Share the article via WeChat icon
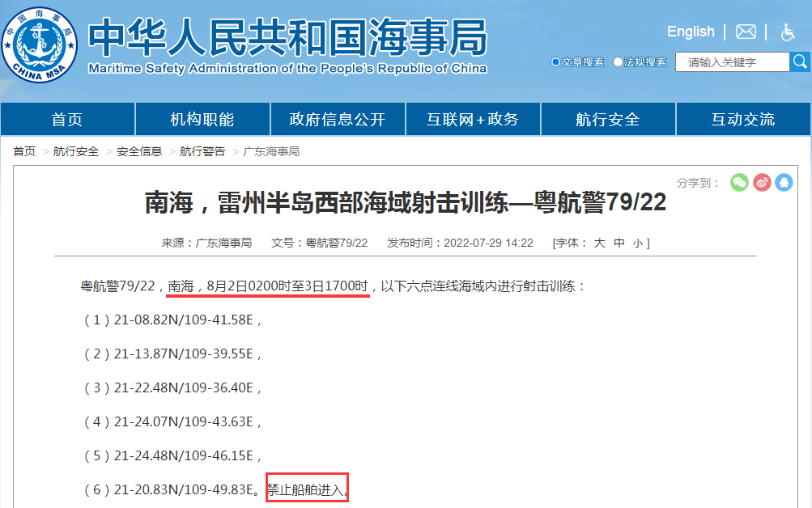Image resolution: width=812 pixels, height=508 pixels. click(x=739, y=183)
